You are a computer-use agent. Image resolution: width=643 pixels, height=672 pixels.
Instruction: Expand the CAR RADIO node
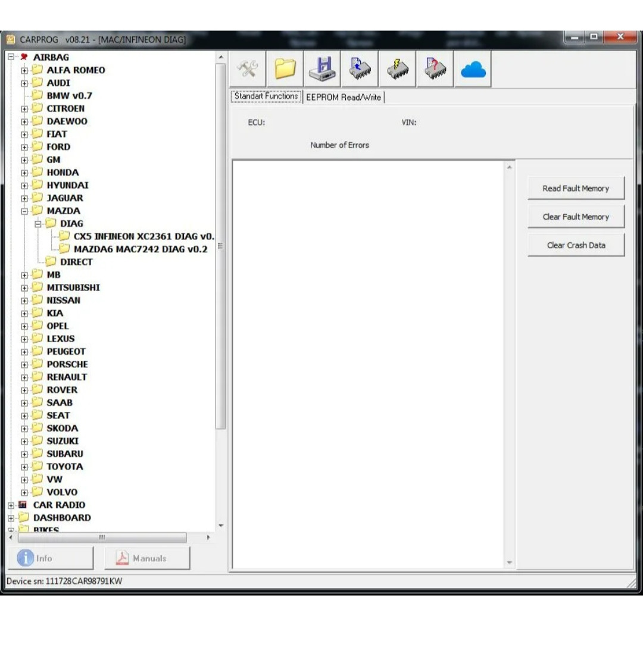coord(11,506)
